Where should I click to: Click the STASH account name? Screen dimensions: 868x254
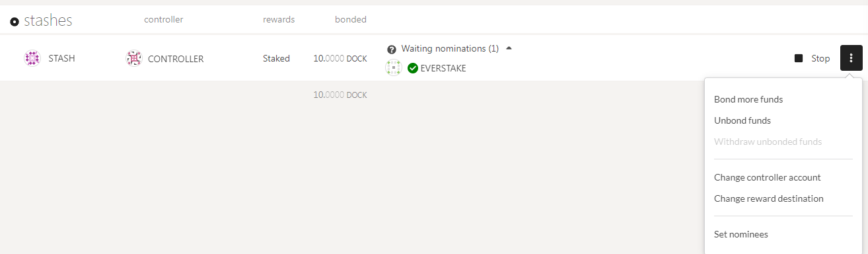[62, 58]
